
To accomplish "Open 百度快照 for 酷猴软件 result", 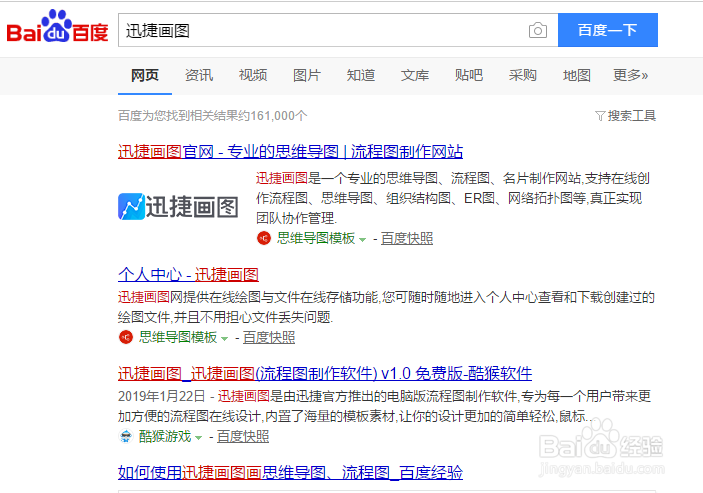I will pos(243,436).
